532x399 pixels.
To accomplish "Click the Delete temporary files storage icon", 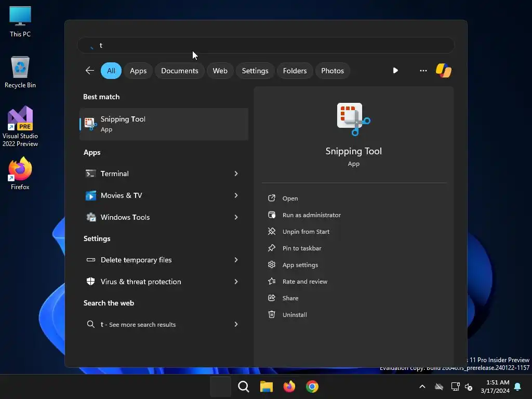I will point(90,260).
